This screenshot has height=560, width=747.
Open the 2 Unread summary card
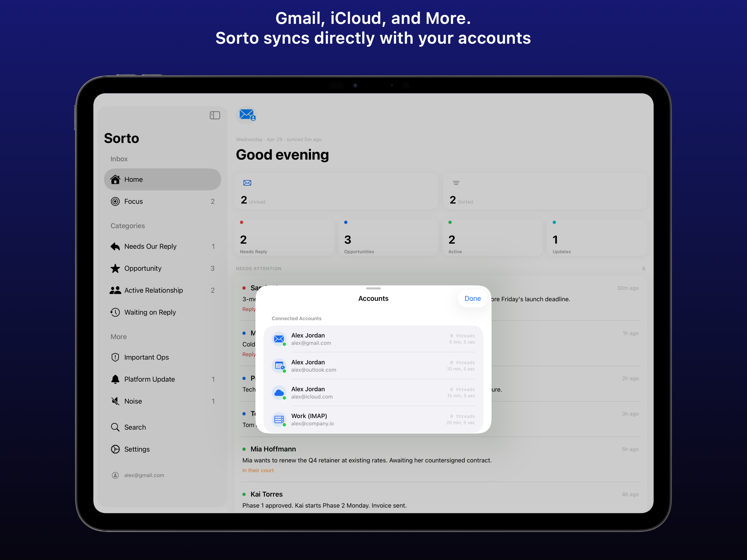(x=336, y=191)
